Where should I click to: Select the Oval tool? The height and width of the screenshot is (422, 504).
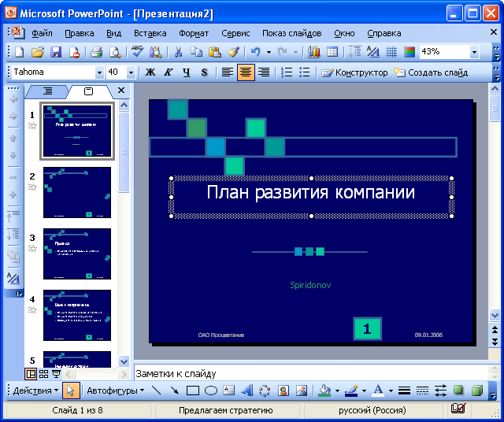point(211,391)
